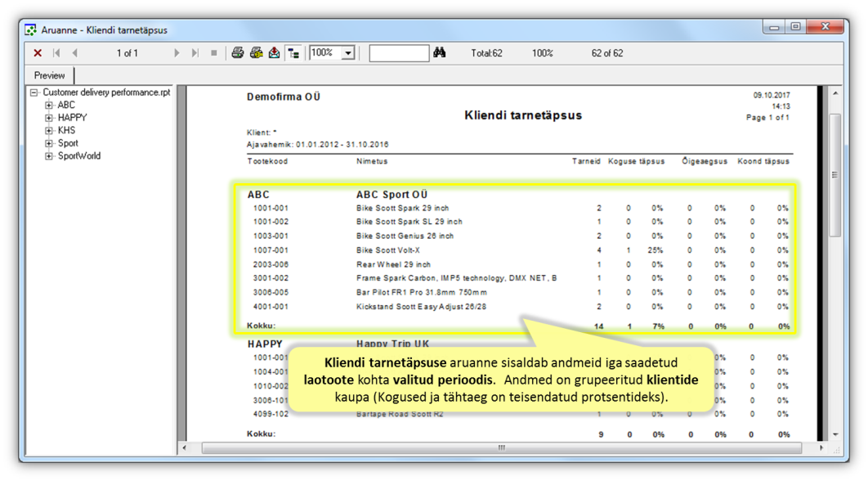Toggle the group tree panel icon

click(x=293, y=53)
